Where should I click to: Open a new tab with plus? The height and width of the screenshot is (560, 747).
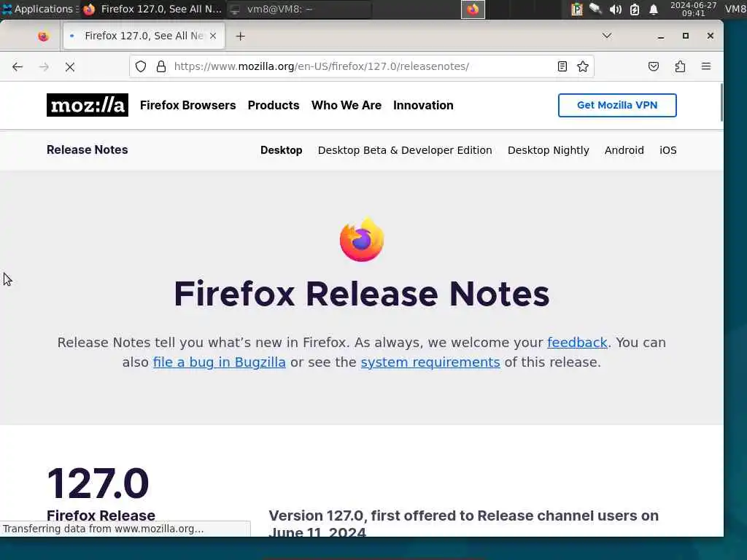click(240, 36)
